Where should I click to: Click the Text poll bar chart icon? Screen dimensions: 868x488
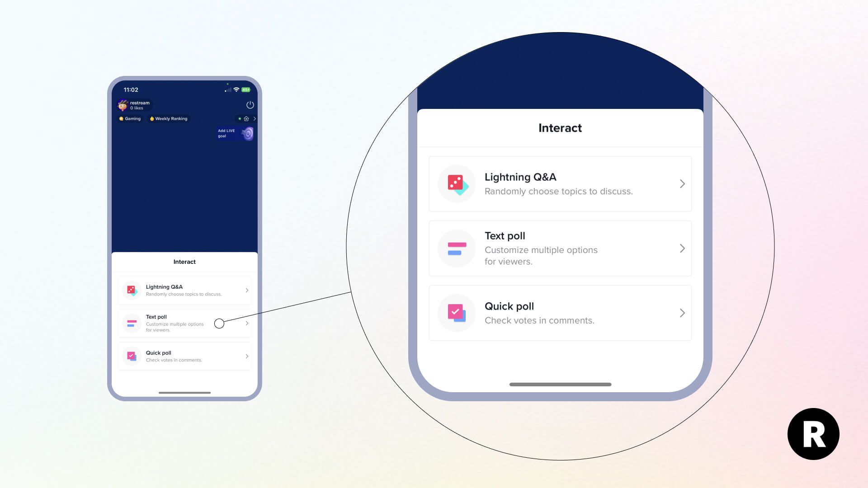[456, 247]
